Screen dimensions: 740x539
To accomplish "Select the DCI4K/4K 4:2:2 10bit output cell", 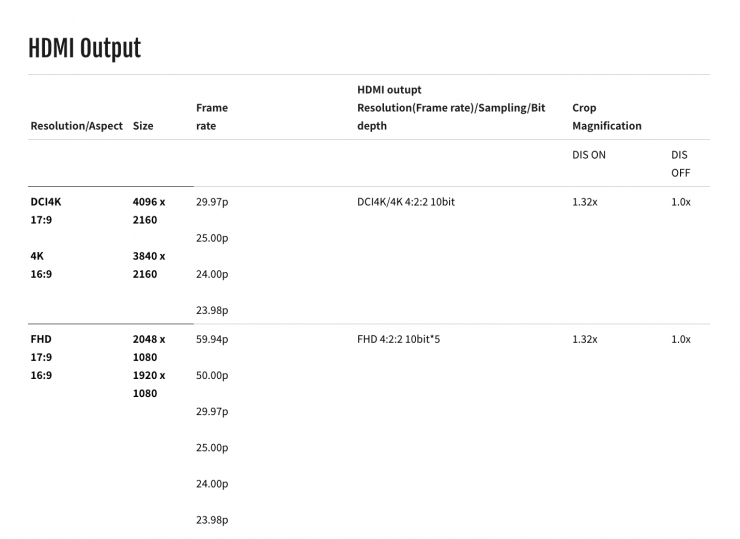I will coord(406,202).
